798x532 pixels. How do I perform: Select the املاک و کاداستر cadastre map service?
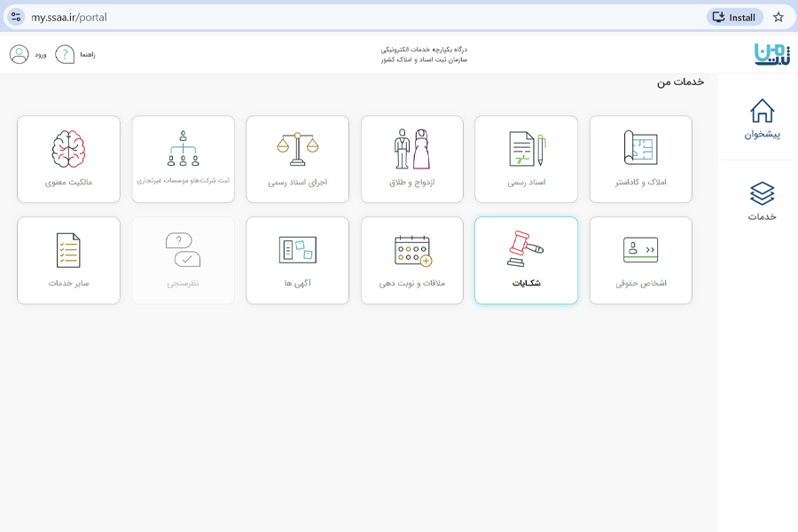[640, 159]
